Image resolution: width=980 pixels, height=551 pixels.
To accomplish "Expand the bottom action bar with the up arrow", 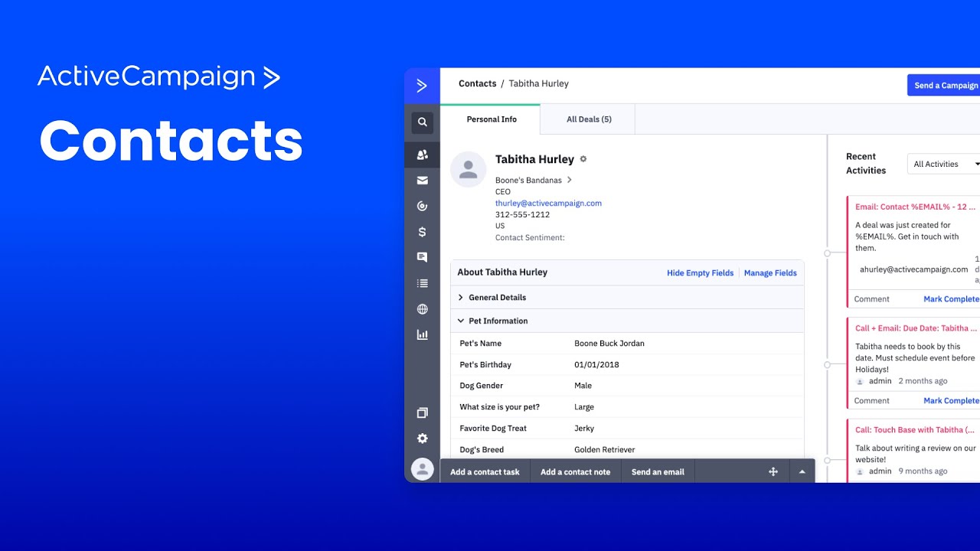I will [802, 472].
